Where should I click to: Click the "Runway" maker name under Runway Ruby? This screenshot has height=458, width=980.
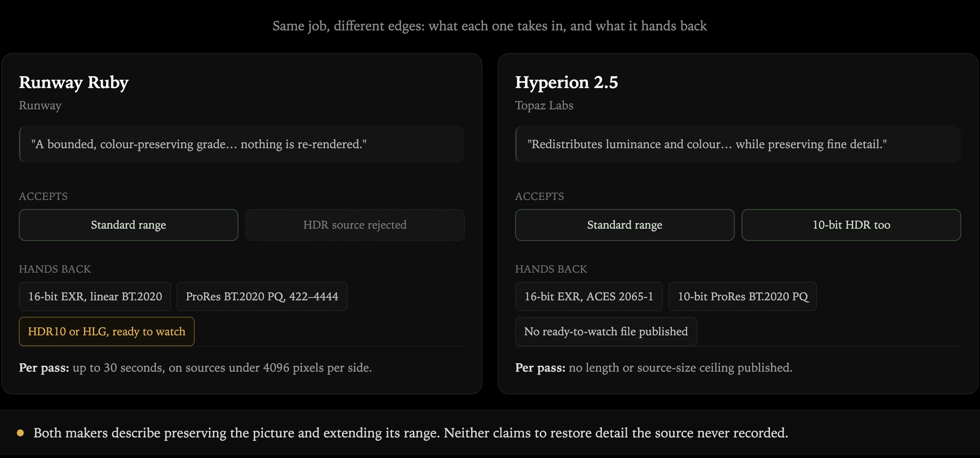click(x=40, y=106)
